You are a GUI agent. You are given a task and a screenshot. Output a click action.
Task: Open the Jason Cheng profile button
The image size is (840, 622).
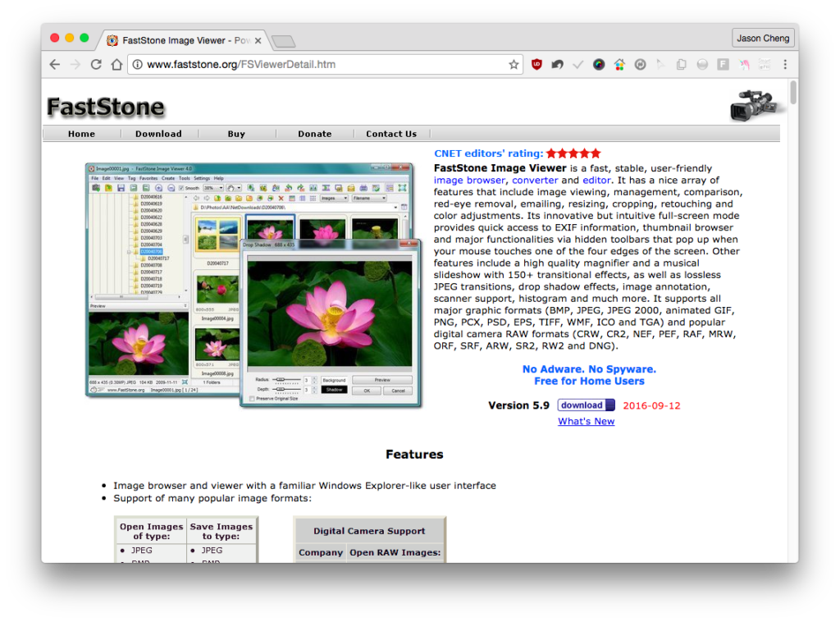(762, 38)
